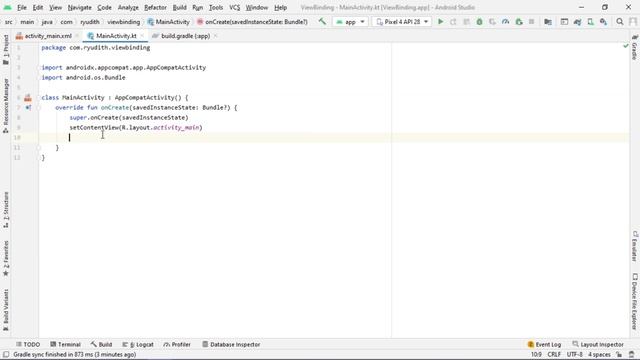
Task: Open the Pixel 4 API 28 device dropdown
Action: click(402, 22)
